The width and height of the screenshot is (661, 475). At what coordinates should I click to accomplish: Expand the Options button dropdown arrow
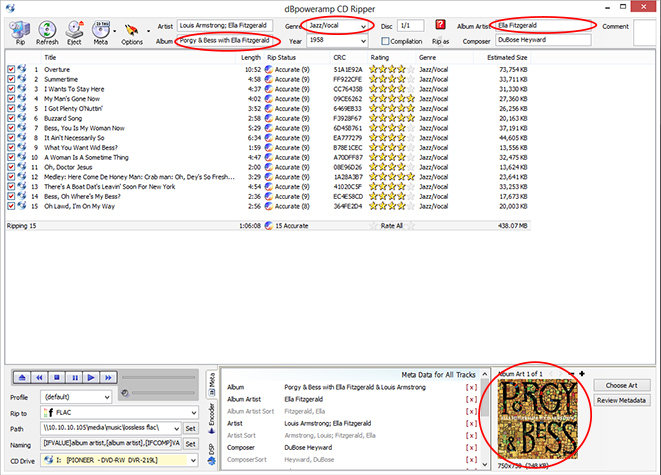point(148,31)
